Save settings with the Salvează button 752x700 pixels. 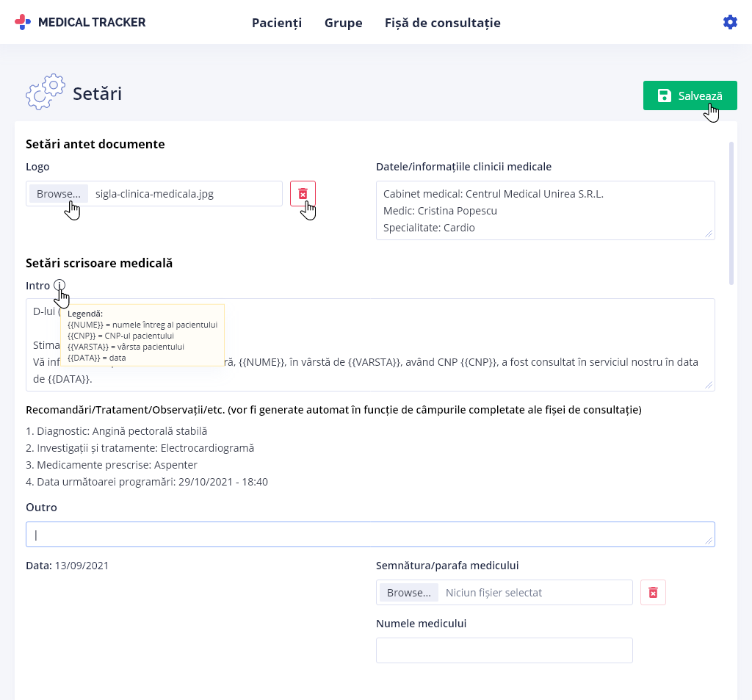pos(690,95)
